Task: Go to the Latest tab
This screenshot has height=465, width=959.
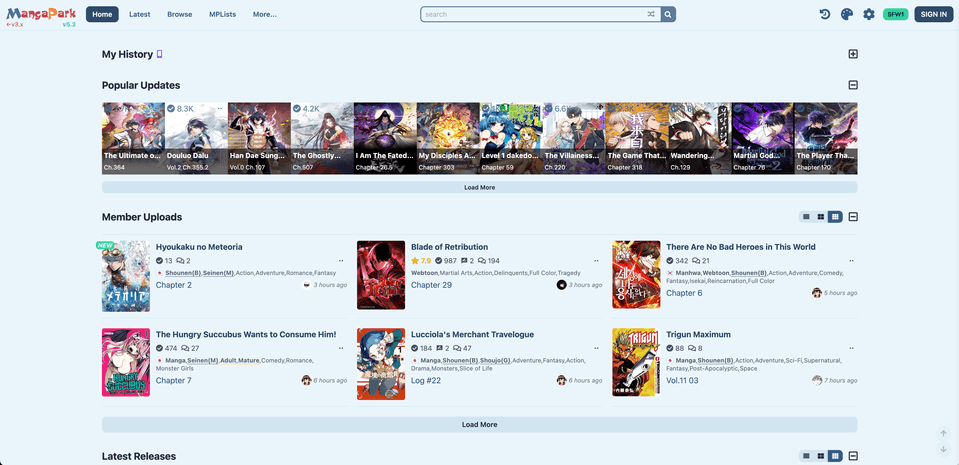Action: click(x=140, y=14)
